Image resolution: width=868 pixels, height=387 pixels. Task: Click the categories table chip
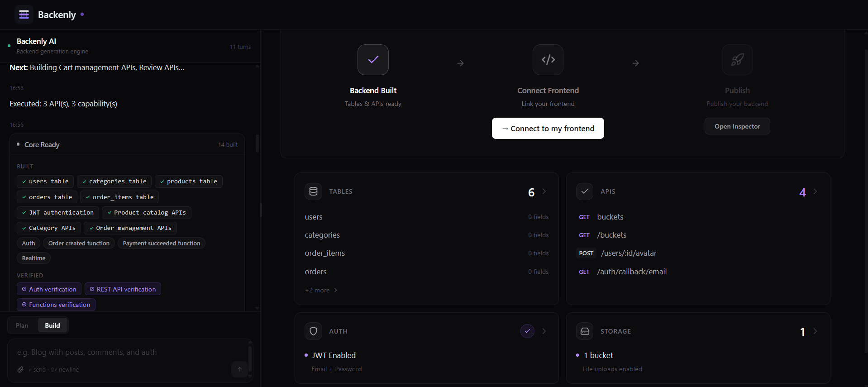click(114, 182)
